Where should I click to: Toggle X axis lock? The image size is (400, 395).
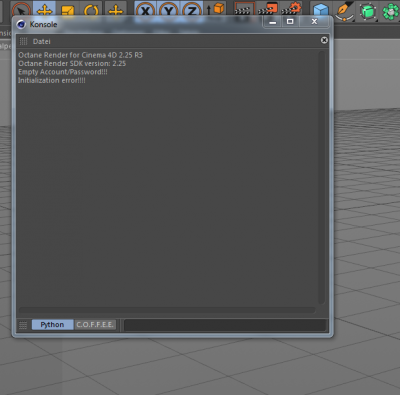[146, 9]
